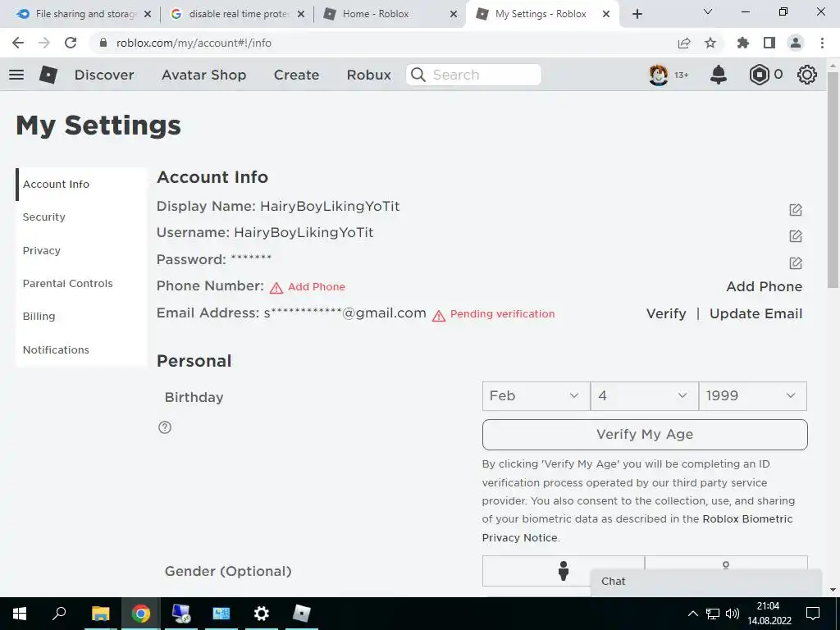Open the Roblox hamburger navigation menu
The width and height of the screenshot is (840, 630).
(x=16, y=75)
